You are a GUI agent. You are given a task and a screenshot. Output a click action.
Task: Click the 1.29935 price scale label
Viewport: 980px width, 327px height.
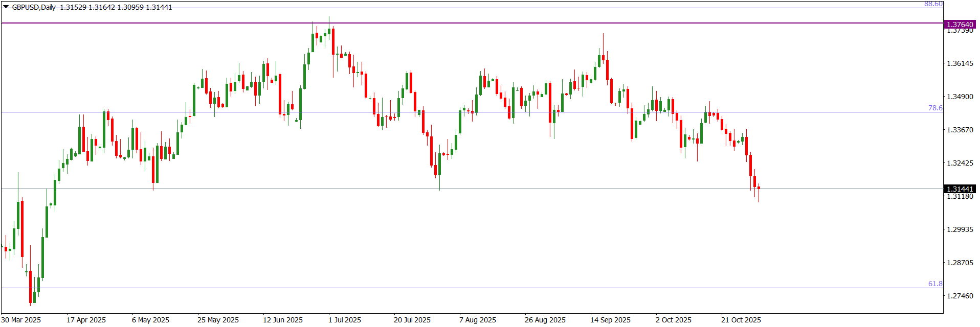[x=960, y=229]
